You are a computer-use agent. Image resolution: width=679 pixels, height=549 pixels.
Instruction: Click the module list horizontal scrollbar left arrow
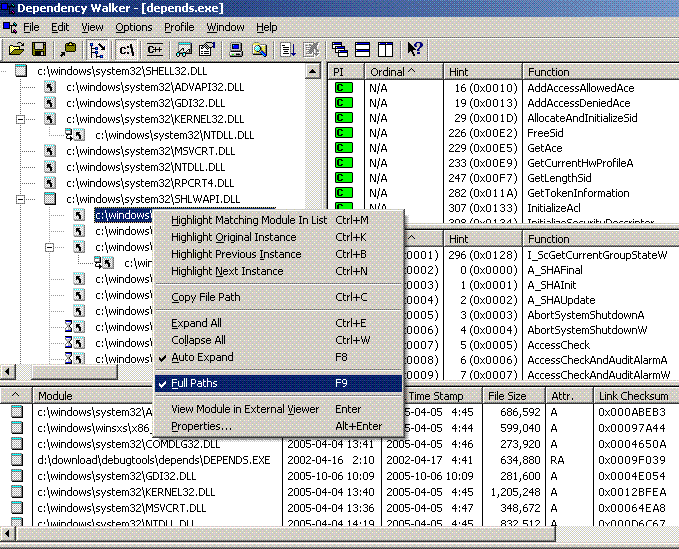click(x=8, y=533)
